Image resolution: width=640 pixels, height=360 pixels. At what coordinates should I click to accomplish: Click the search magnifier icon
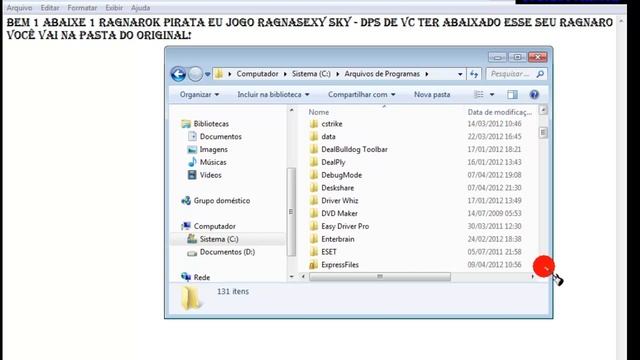point(540,74)
